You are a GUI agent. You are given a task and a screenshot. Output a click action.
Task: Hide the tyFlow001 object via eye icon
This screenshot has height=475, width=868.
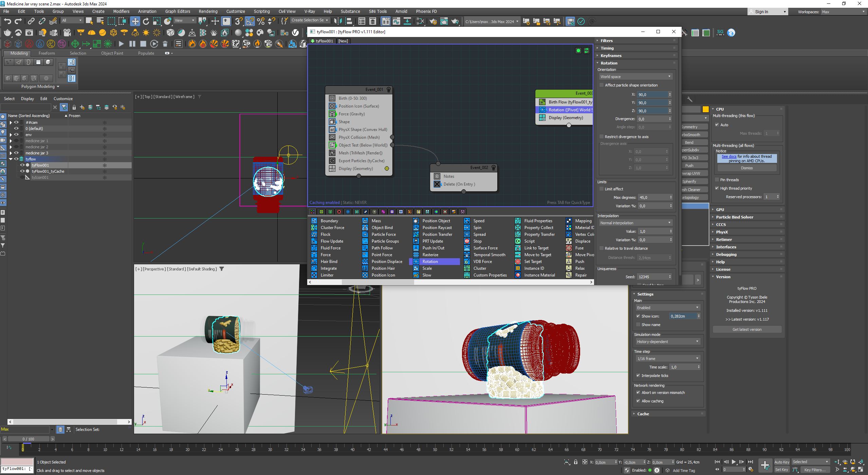22,165
